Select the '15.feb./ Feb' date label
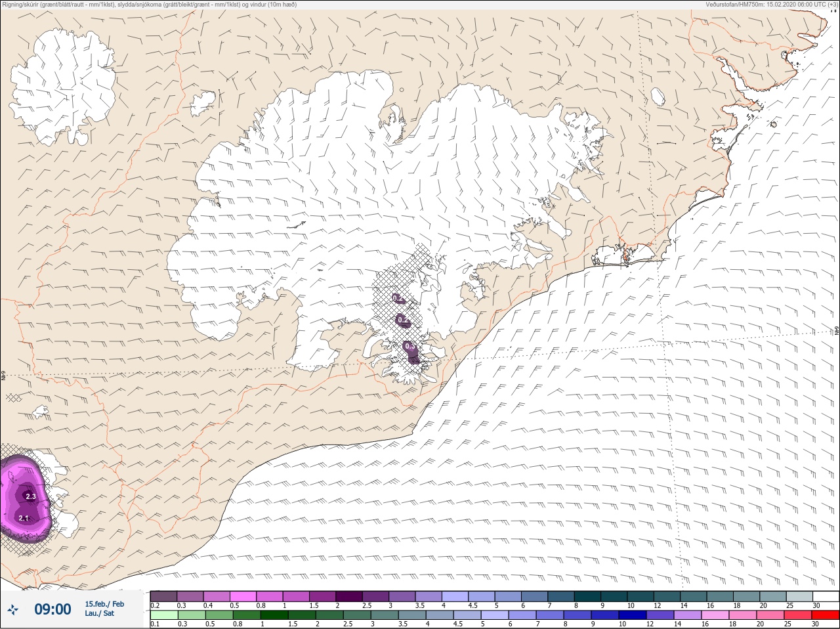840x629 pixels. click(x=104, y=604)
